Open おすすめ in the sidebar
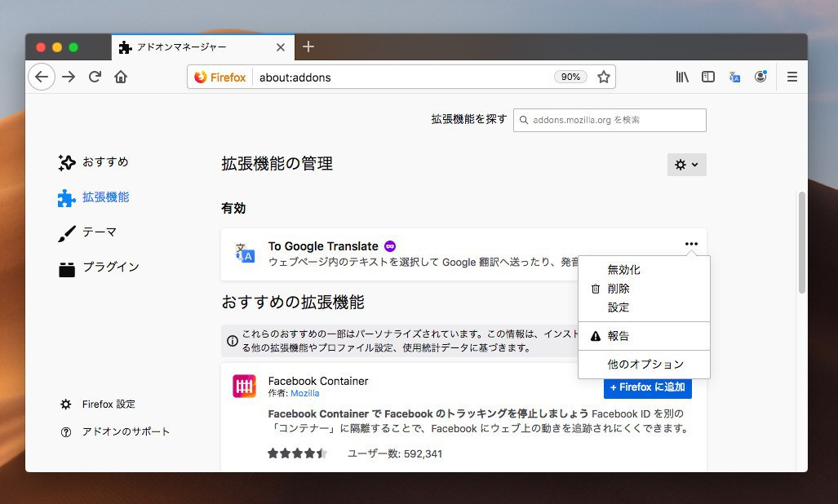 [94, 162]
